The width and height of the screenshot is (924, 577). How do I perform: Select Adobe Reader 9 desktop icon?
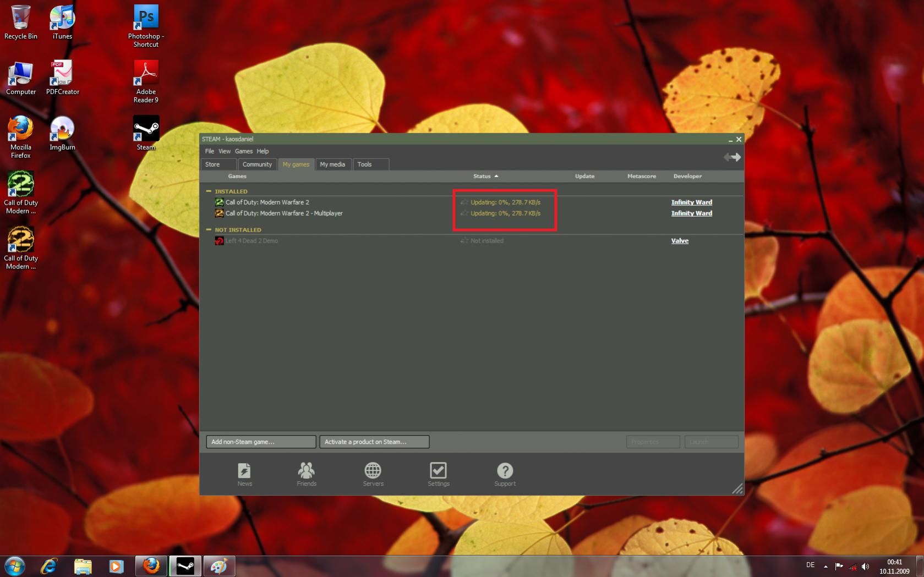pyautogui.click(x=146, y=82)
